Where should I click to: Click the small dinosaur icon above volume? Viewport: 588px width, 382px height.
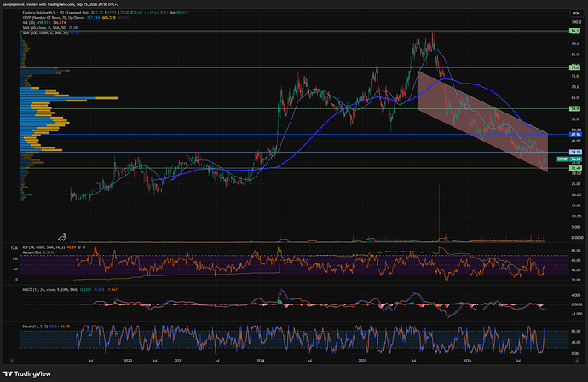pos(62,237)
